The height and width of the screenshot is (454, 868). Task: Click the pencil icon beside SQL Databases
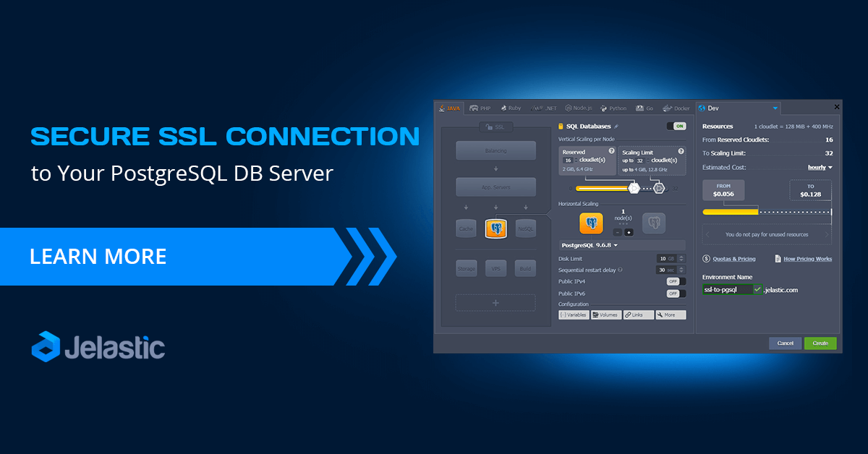coord(616,127)
